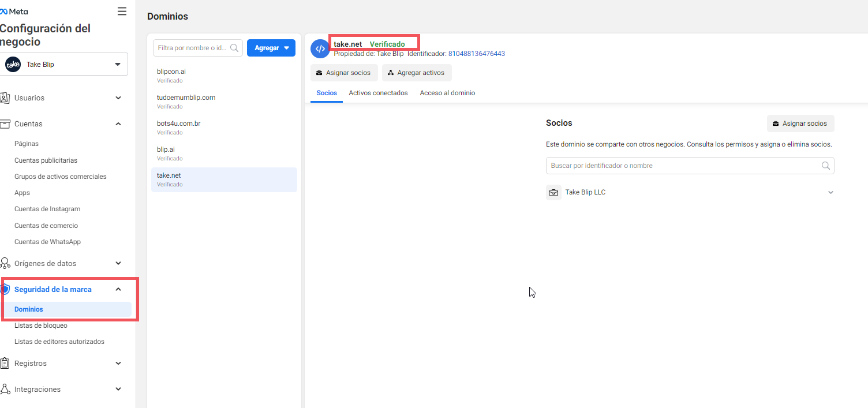Open Listas de bloqueo
The image size is (868, 408).
[41, 325]
